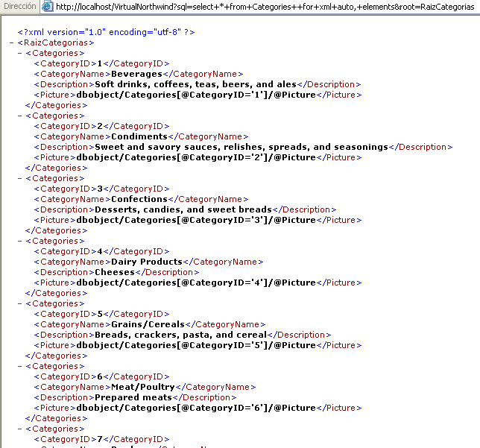The image size is (480, 448).
Task: Click the CategoryID value 7
Action: 100,439
